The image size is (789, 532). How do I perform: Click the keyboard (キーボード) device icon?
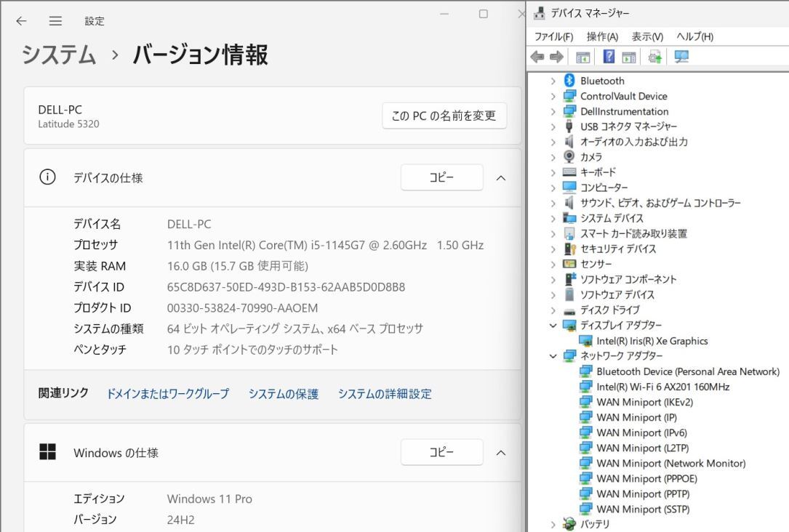tap(569, 172)
